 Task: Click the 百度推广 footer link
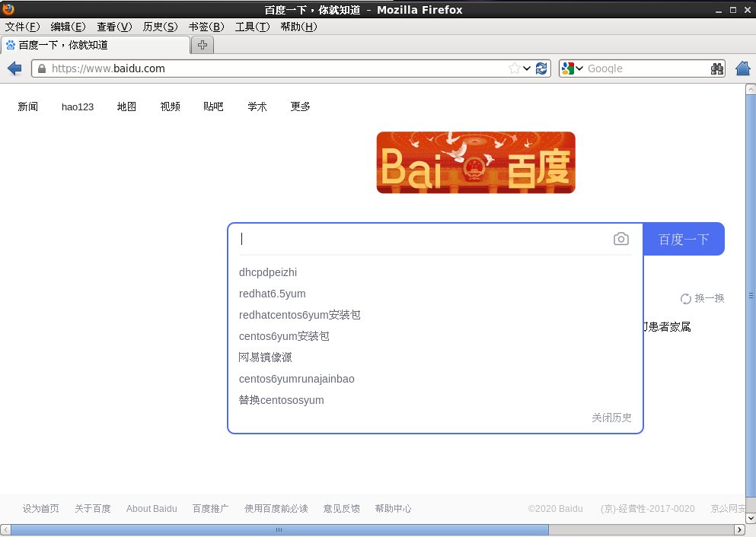[x=210, y=509]
